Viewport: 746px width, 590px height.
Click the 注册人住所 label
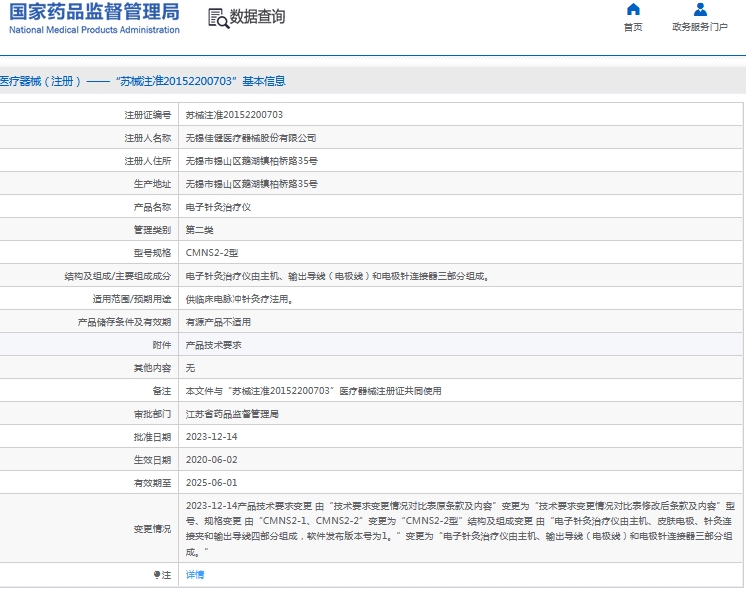click(x=147, y=161)
